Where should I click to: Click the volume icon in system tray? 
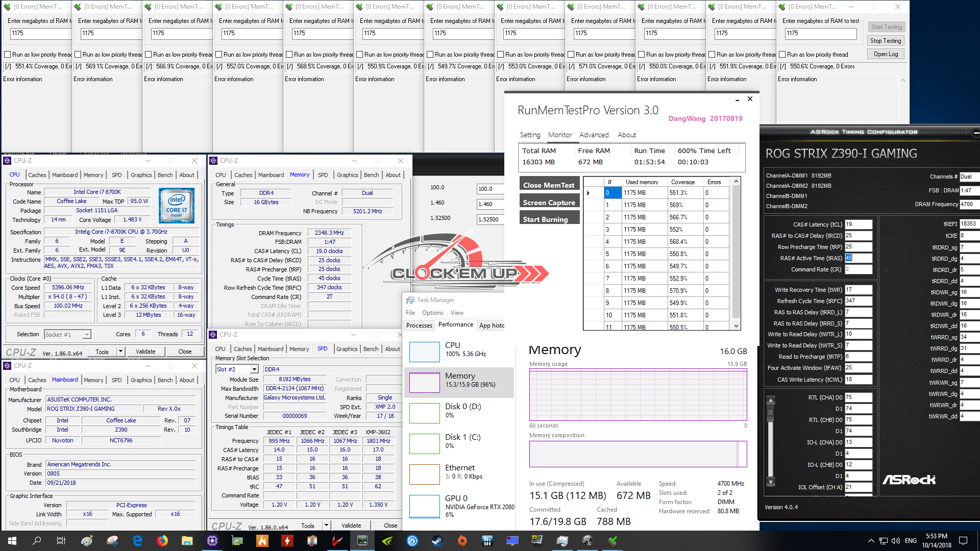click(895, 541)
